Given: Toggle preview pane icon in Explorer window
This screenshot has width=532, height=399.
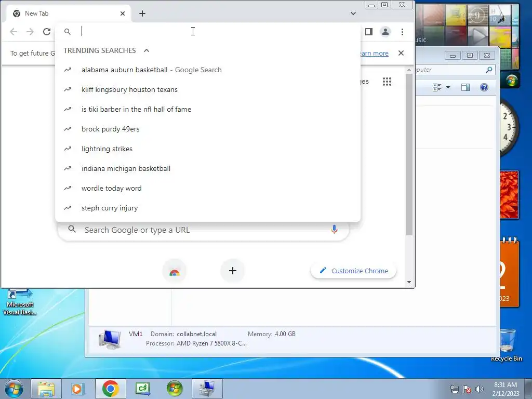Looking at the screenshot, I should click(x=465, y=87).
